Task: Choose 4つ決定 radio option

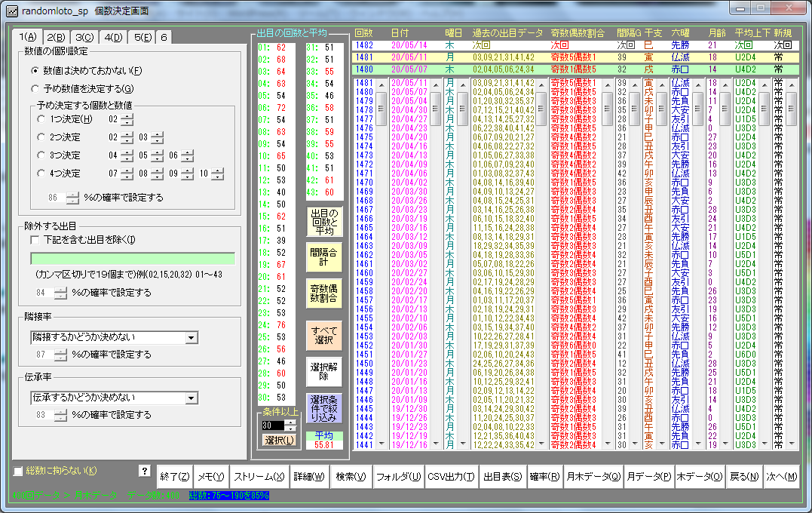Action: coord(41,173)
